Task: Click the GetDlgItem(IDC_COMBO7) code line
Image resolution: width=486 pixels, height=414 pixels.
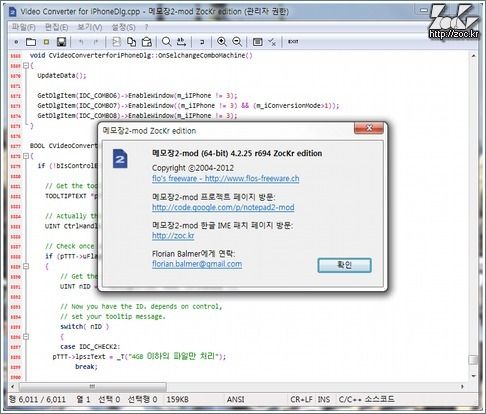Action: coord(188,106)
